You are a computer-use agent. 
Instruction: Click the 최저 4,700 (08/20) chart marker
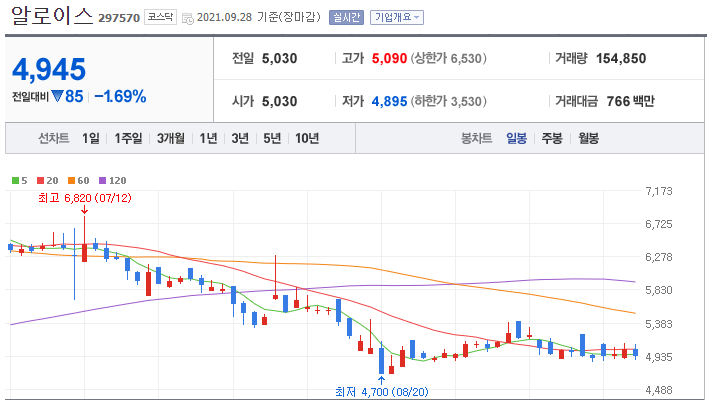pyautogui.click(x=381, y=392)
